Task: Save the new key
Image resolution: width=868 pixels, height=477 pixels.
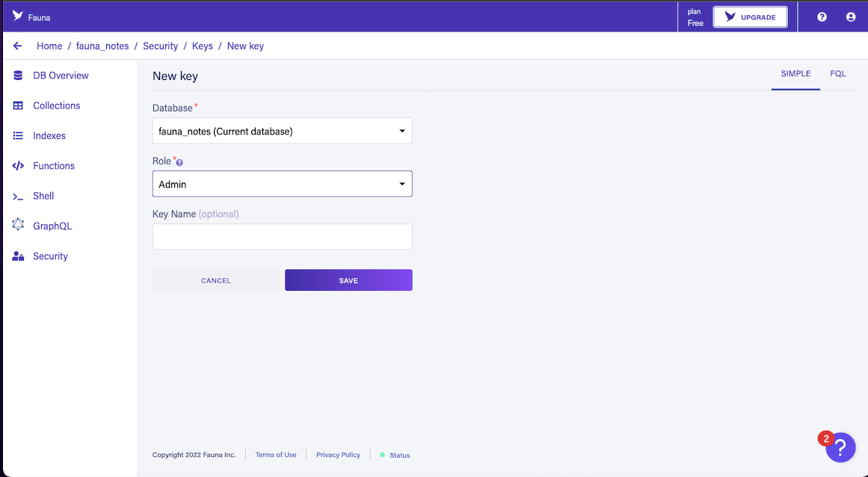Action: coord(348,280)
